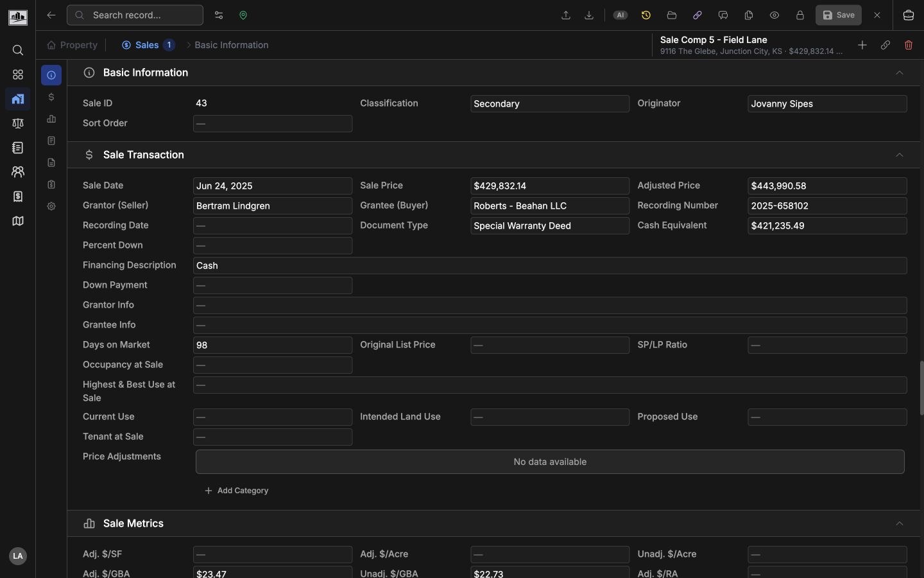This screenshot has width=924, height=578.
Task: Jump to Sale Transaction via dollar section icon
Action: click(51, 98)
